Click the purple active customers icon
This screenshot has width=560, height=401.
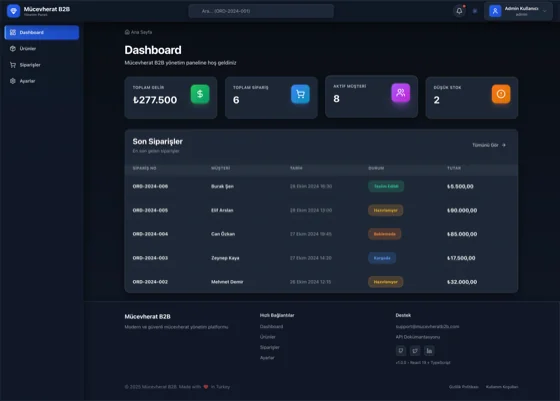coord(401,93)
